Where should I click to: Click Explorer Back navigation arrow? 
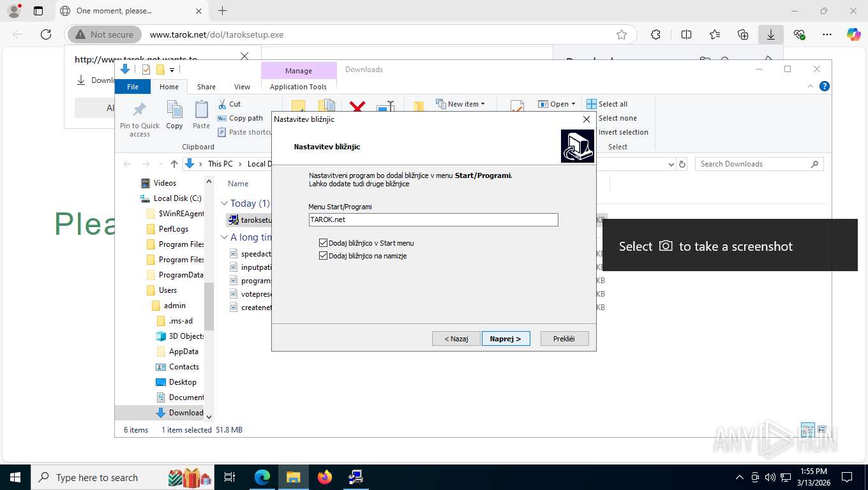(x=127, y=164)
